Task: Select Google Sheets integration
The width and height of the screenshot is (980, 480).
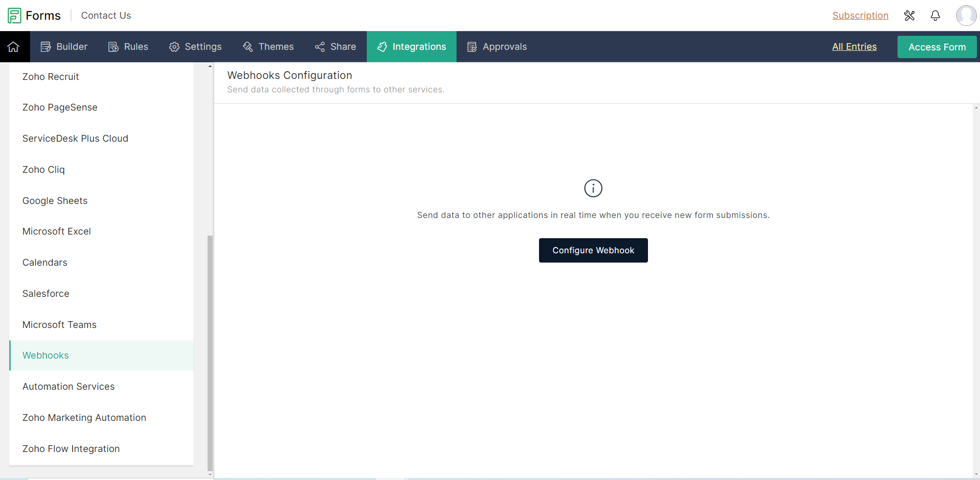Action: [x=102, y=201]
